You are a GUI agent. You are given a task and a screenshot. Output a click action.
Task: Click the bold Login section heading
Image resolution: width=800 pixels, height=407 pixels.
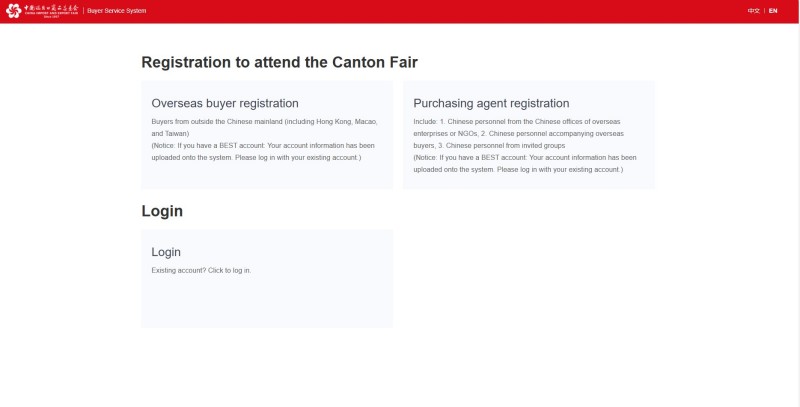point(162,211)
